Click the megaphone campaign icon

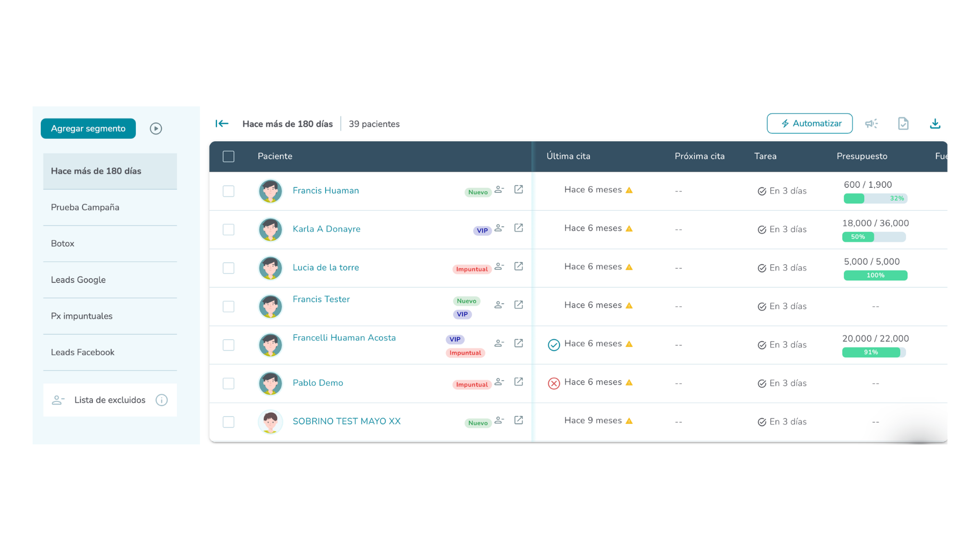[x=871, y=123]
